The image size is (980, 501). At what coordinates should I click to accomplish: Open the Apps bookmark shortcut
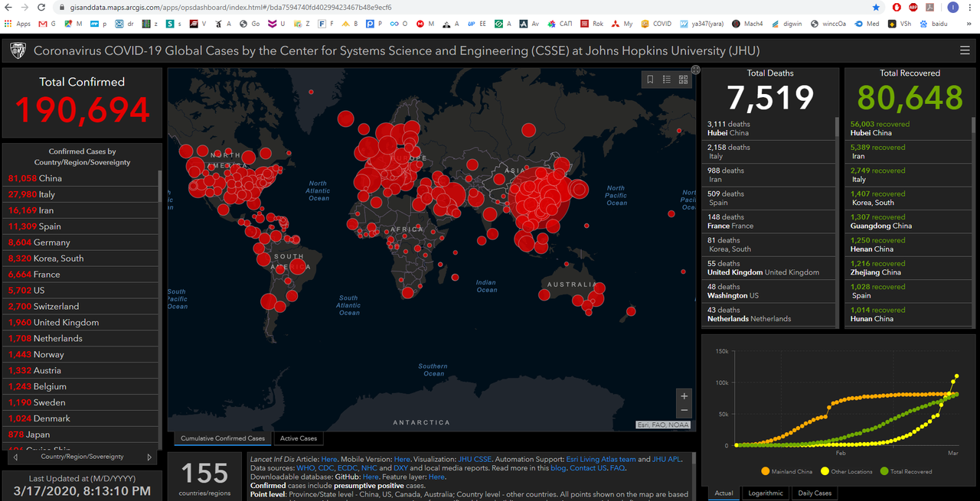click(x=18, y=24)
